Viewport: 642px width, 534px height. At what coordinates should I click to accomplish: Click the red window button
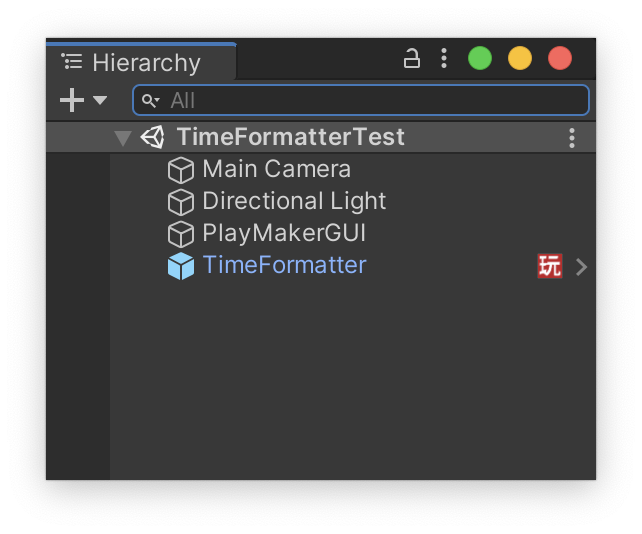[x=560, y=58]
